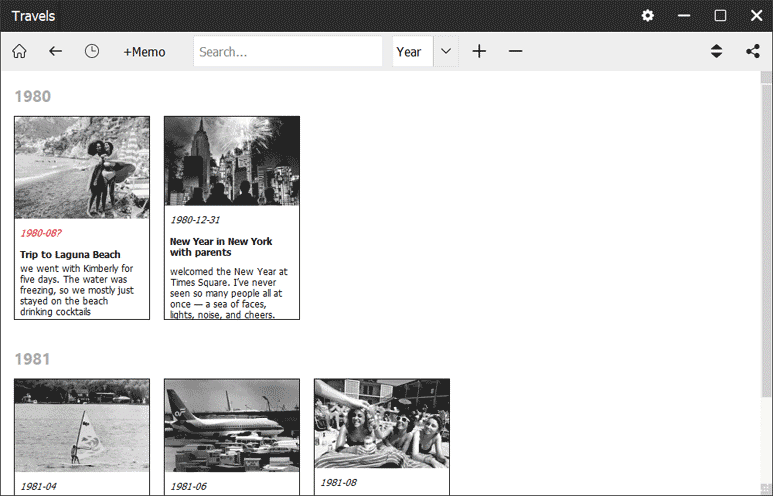Viewport: 773px width, 496px height.
Task: Select the 1981-06 airplane photo
Action: [x=232, y=424]
